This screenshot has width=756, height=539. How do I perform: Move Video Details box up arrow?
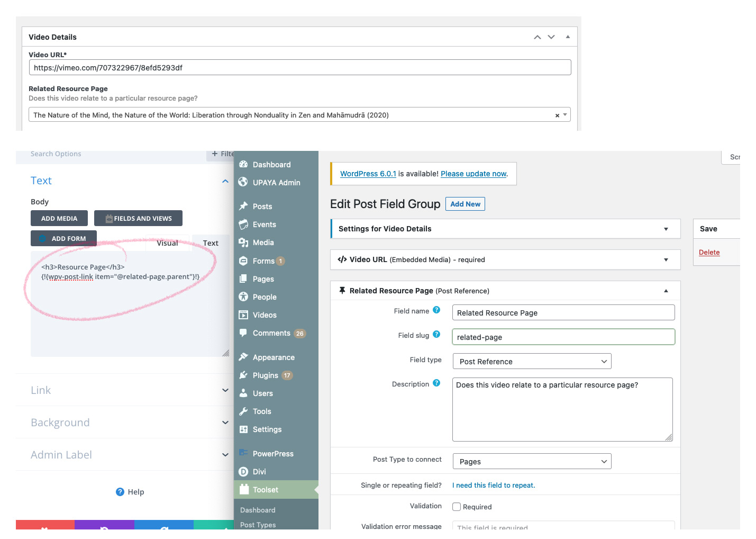pos(538,37)
